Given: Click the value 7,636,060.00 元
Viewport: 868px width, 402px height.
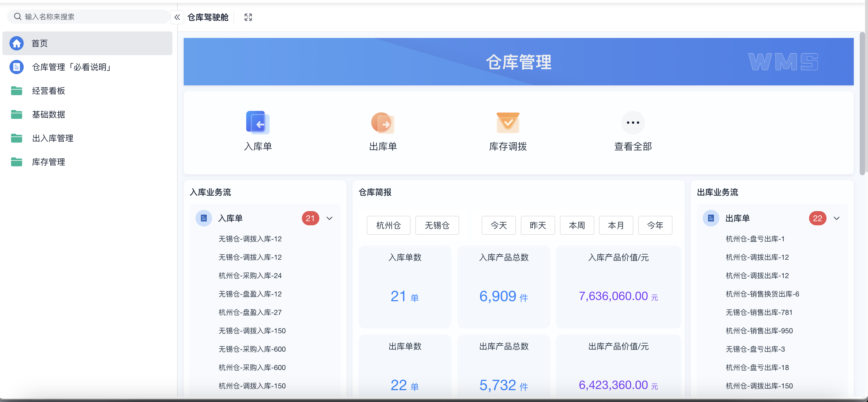Looking at the screenshot, I should coord(618,296).
